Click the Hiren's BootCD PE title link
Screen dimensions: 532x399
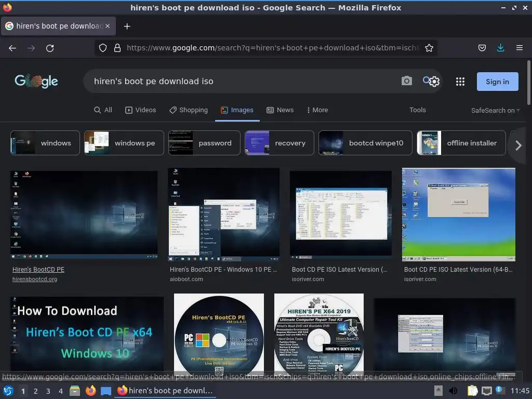click(x=38, y=270)
